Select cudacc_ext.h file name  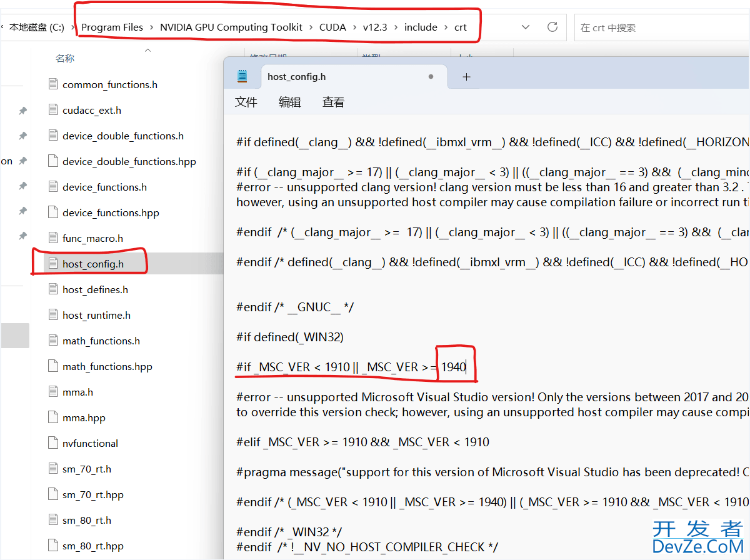point(92,110)
